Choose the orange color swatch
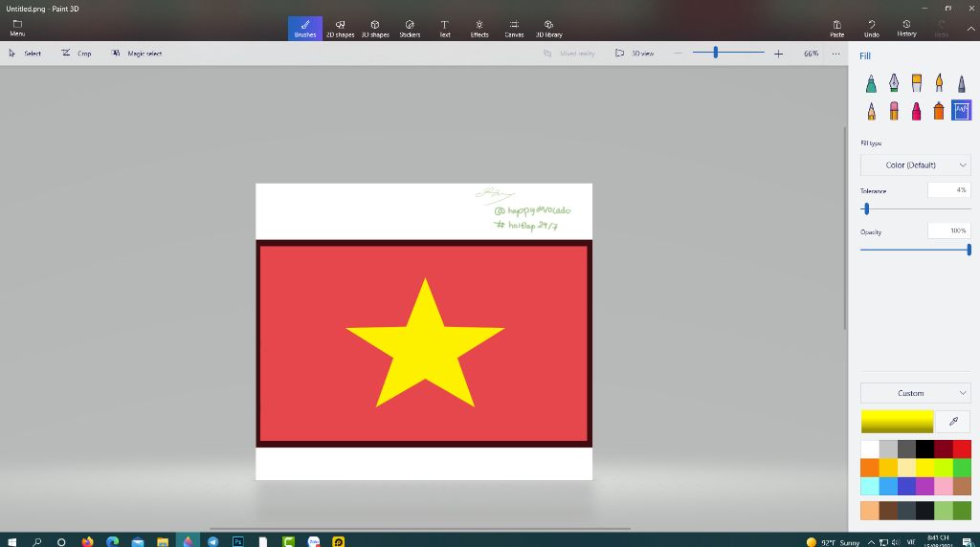 coord(869,467)
